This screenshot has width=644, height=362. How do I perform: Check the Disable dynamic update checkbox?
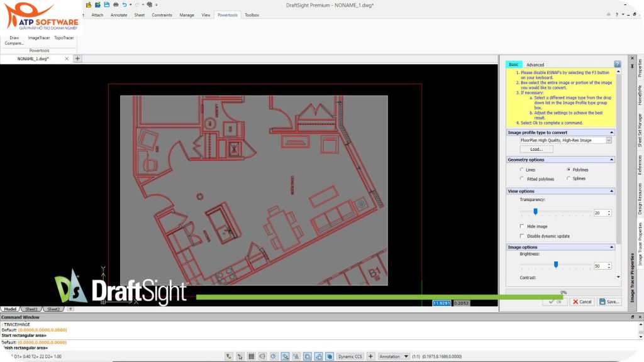[x=521, y=236]
